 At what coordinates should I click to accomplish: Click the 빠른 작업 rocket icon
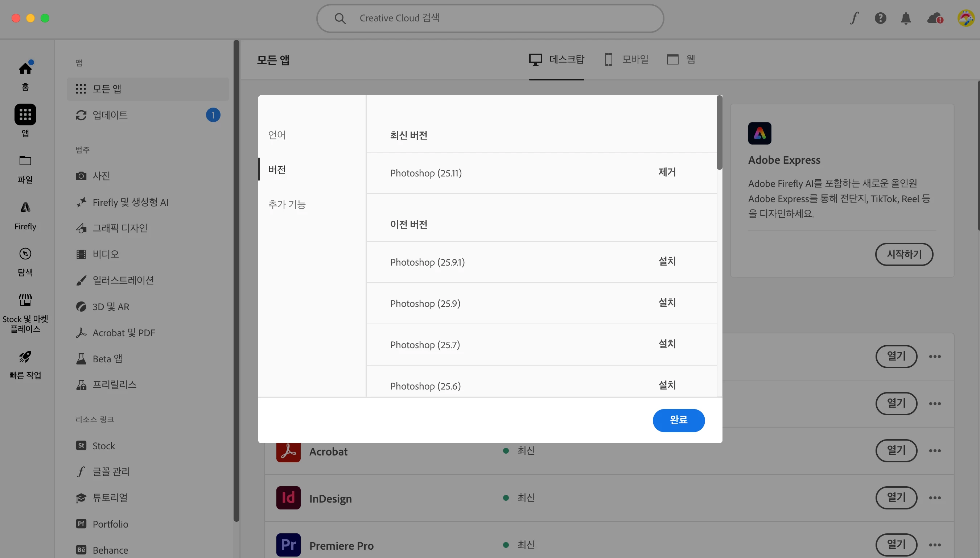click(25, 357)
